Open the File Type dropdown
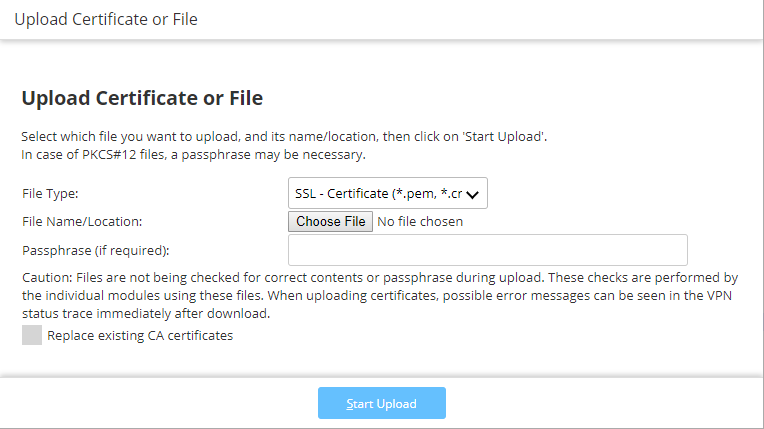 387,194
